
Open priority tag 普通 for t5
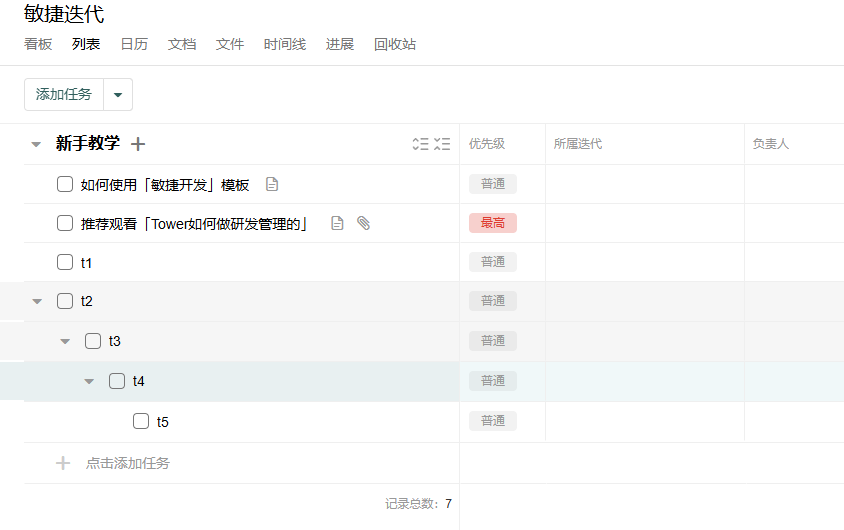(x=493, y=421)
